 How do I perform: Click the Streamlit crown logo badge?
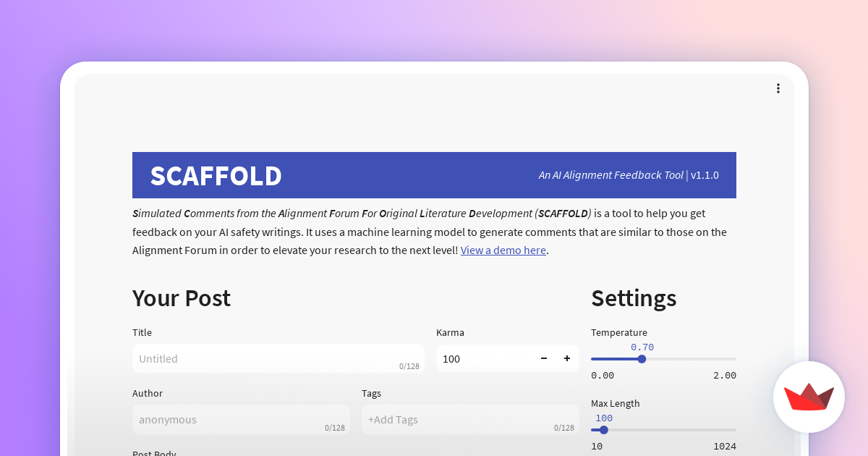pyautogui.click(x=809, y=397)
